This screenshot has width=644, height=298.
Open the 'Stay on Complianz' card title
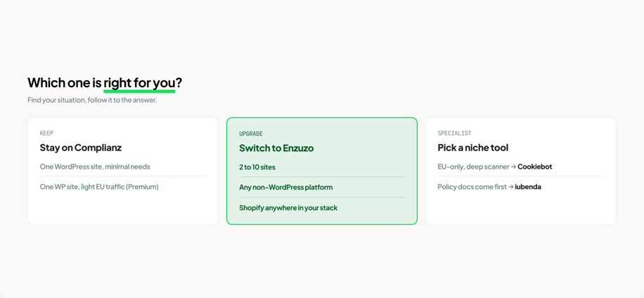[80, 148]
